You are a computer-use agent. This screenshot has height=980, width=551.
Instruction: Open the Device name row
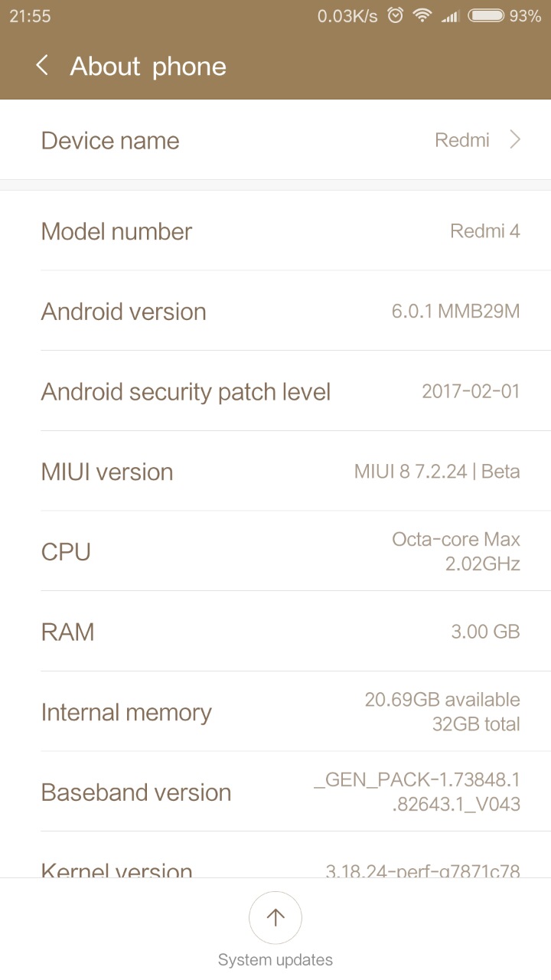click(275, 140)
